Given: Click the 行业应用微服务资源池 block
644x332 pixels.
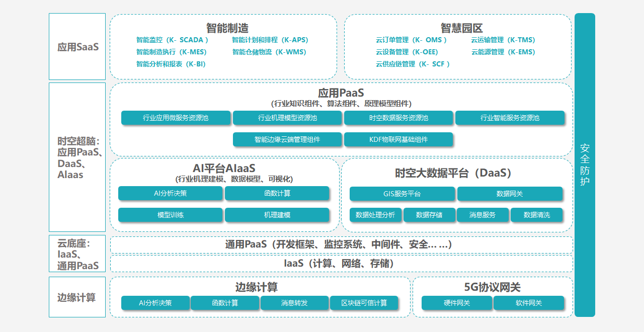Looking at the screenshot, I should (176, 118).
